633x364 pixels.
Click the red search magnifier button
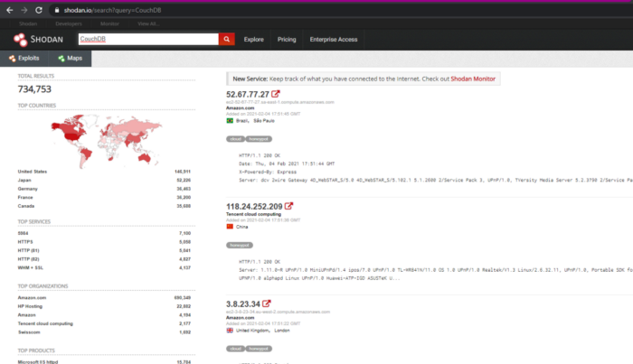tap(226, 39)
